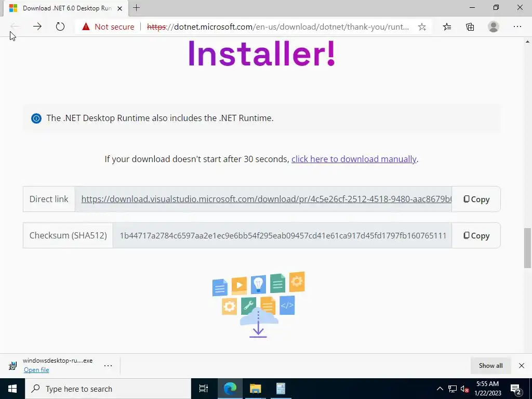Open browser Settings and more menu
The height and width of the screenshot is (399, 532).
517,26
